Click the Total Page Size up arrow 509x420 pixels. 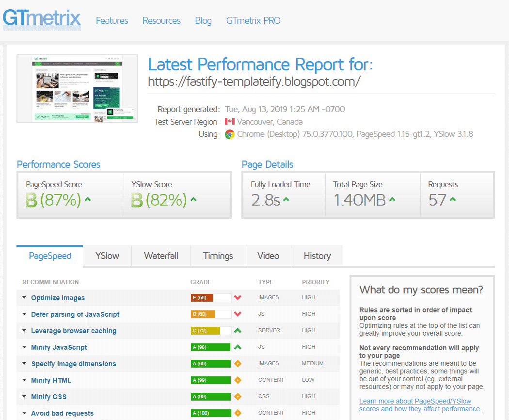392,199
